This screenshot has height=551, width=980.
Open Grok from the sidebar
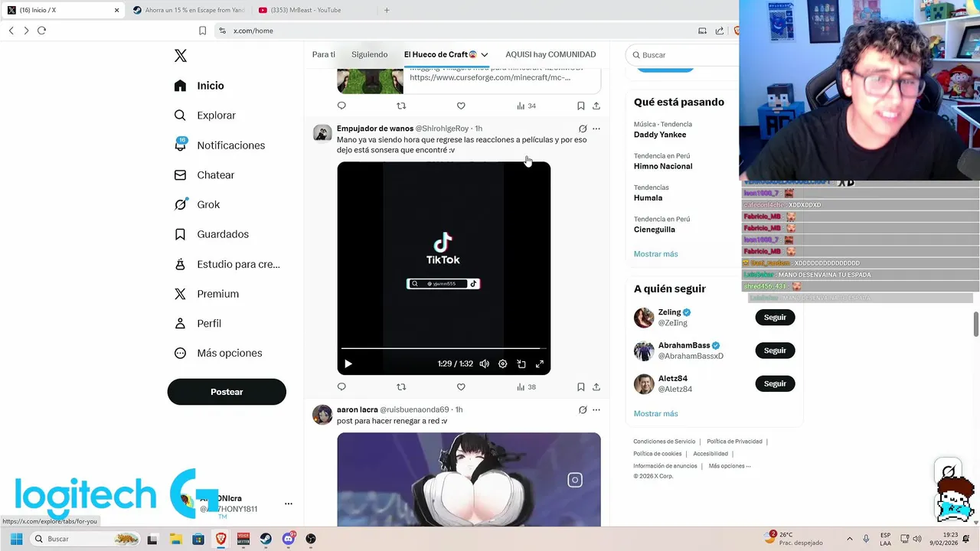coord(197,204)
